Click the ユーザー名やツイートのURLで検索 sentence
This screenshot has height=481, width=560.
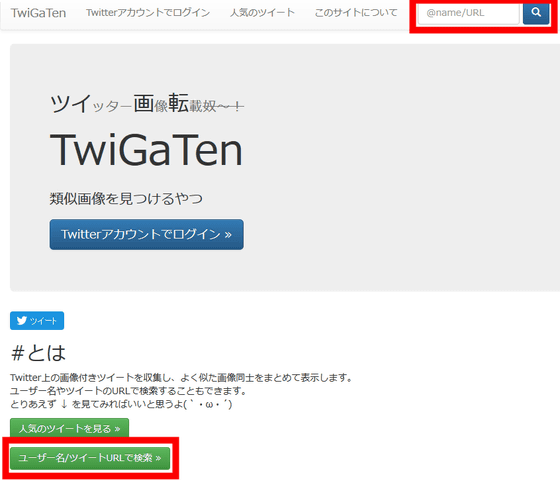tap(129, 391)
